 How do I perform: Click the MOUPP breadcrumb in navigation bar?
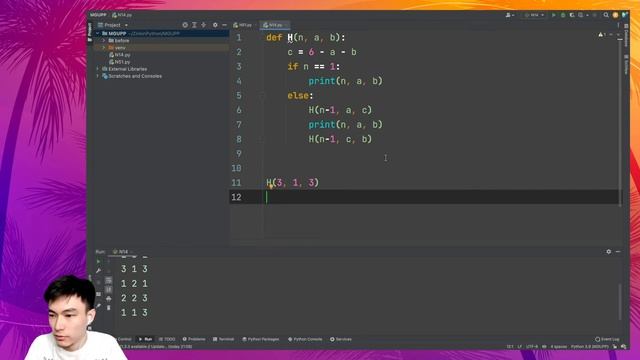(x=98, y=15)
